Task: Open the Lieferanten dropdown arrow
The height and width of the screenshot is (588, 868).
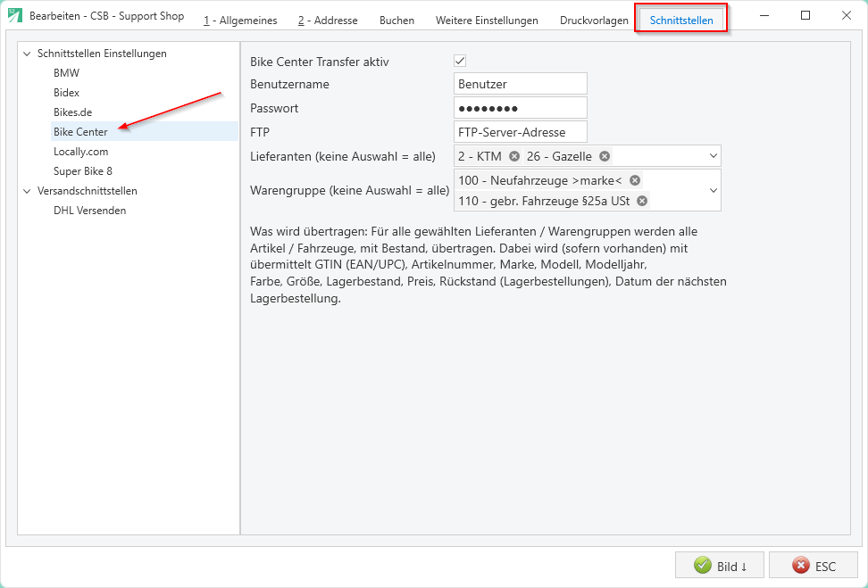Action: click(713, 156)
